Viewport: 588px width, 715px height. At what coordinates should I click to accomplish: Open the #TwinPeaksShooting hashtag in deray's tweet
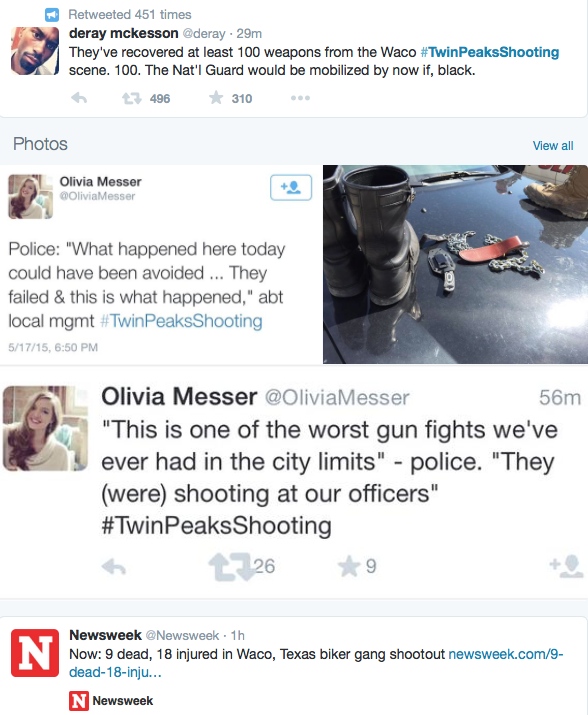click(489, 52)
